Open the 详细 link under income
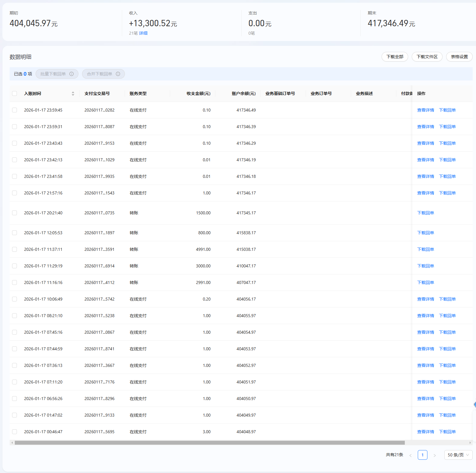 point(143,33)
